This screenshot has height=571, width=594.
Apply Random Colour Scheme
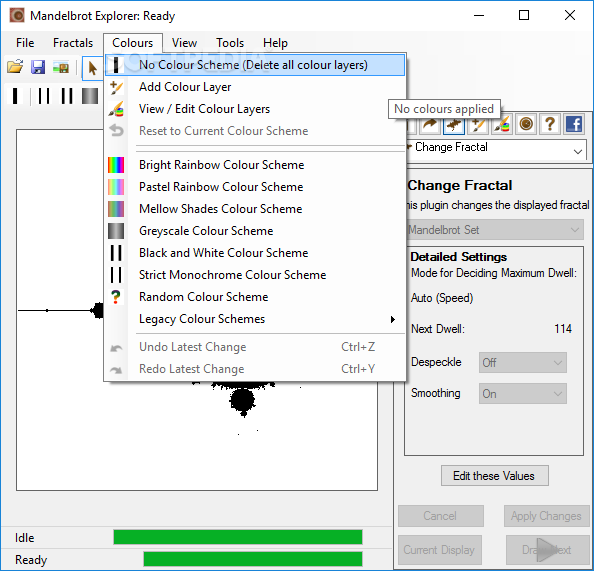pos(255,297)
